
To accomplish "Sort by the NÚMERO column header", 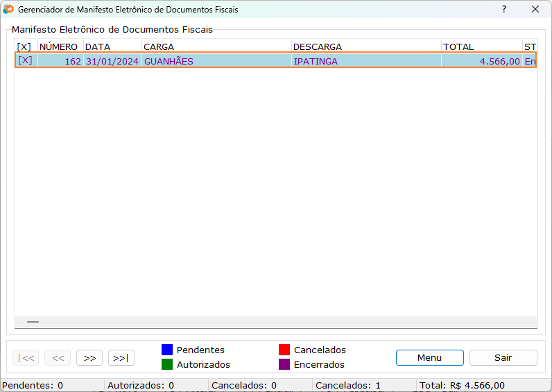I will [x=58, y=47].
